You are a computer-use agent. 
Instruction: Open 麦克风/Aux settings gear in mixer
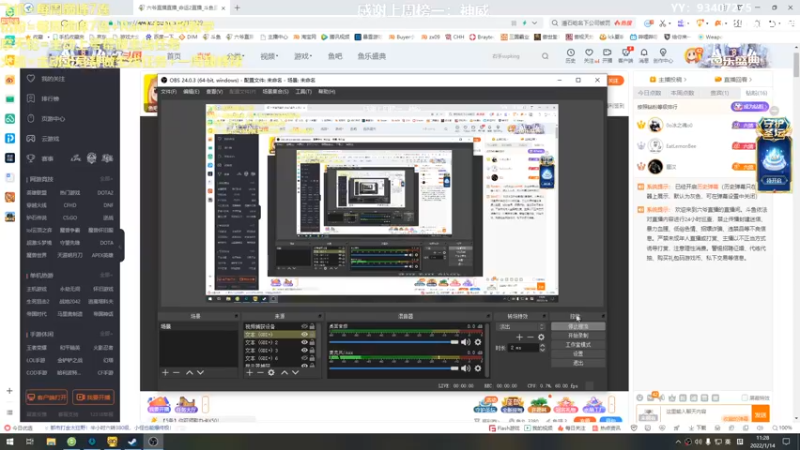pyautogui.click(x=478, y=368)
